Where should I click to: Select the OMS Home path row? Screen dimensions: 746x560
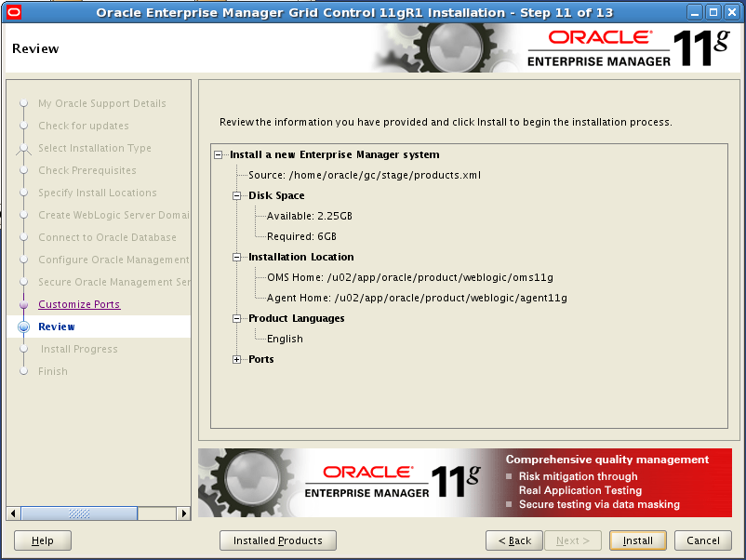coord(410,277)
